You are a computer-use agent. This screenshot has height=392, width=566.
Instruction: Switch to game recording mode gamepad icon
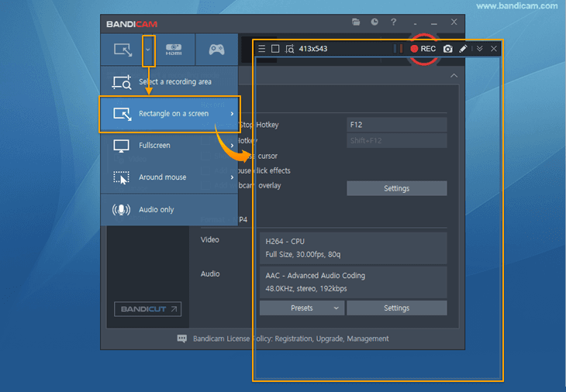[x=216, y=50]
